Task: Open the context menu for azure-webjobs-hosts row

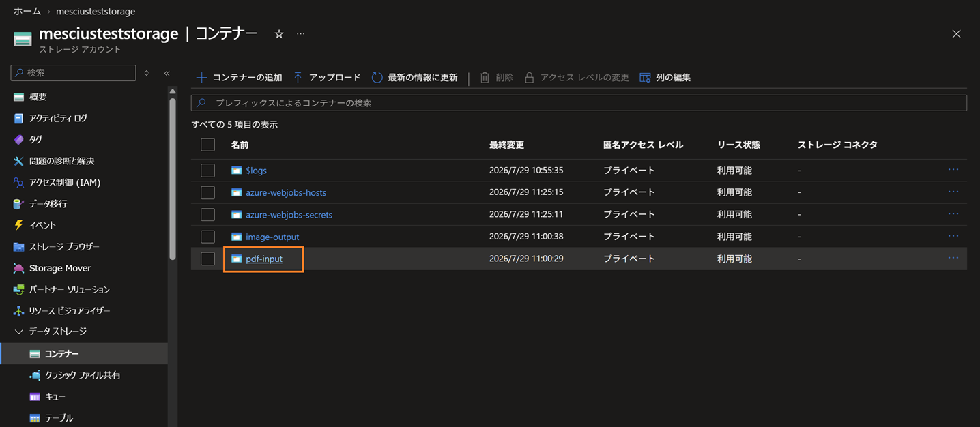Action: pyautogui.click(x=953, y=192)
